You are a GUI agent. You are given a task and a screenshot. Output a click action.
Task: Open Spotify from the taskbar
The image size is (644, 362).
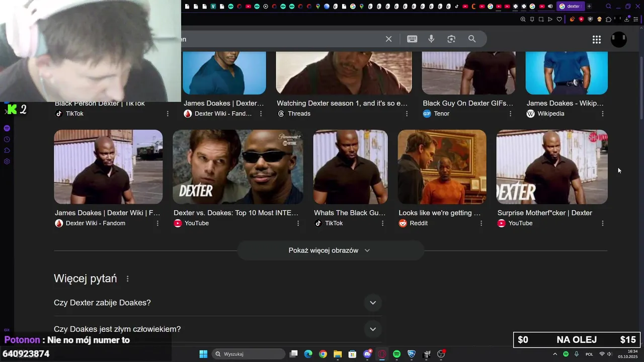click(396, 354)
